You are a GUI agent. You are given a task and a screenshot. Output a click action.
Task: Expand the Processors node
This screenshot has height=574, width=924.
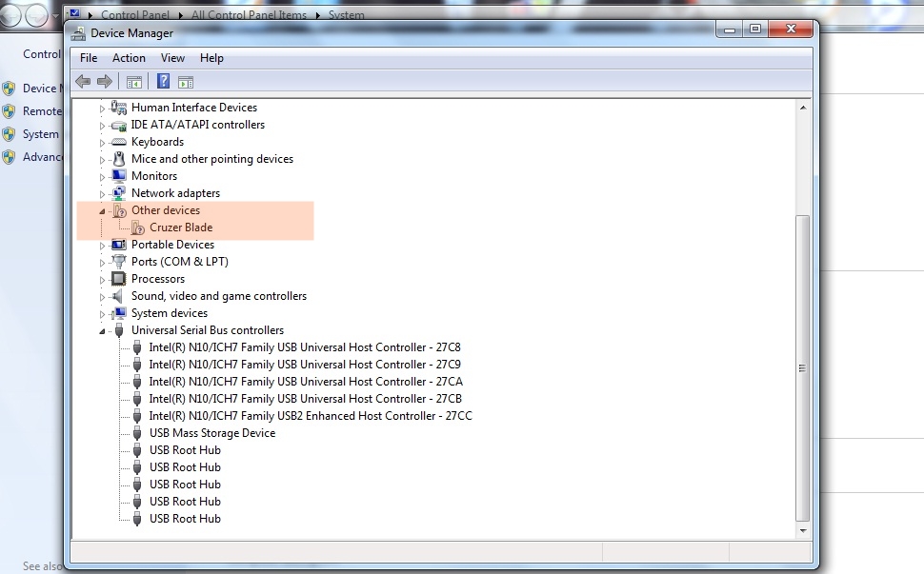click(x=102, y=279)
